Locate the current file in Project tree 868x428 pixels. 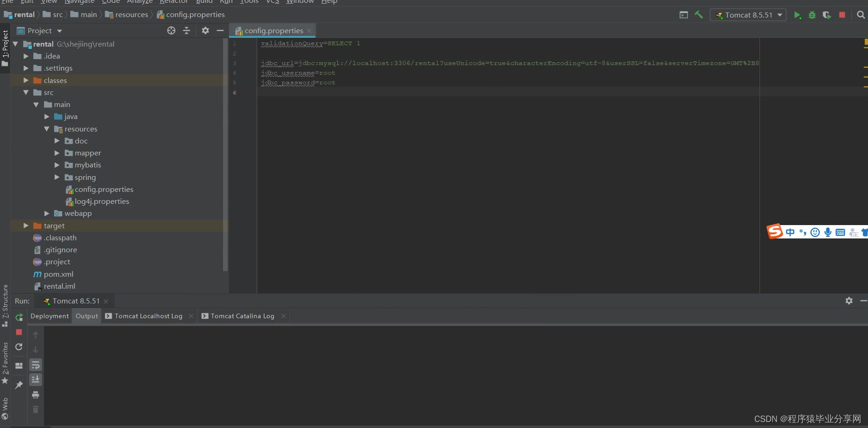click(x=171, y=30)
